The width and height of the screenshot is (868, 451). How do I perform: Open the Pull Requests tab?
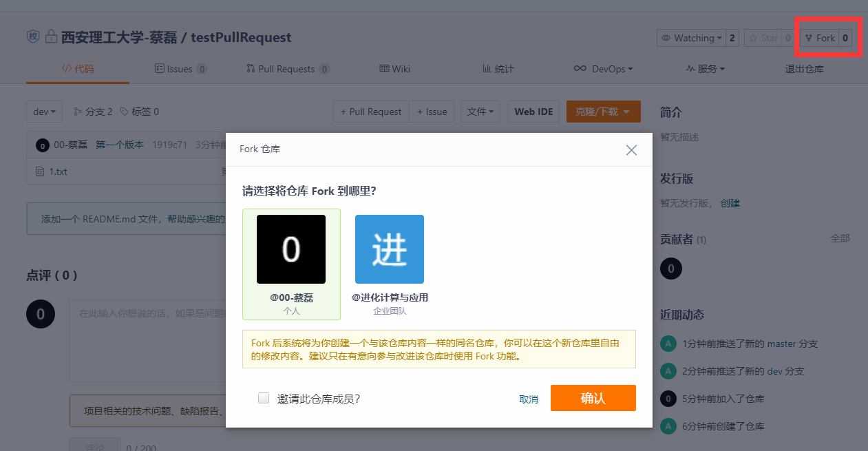click(287, 69)
